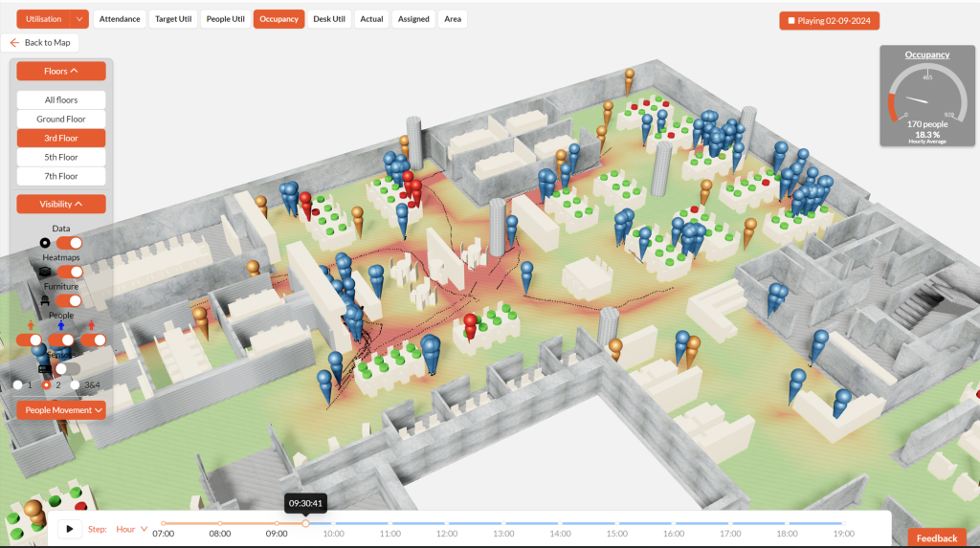
Task: Switch to the Desk Util tab
Action: click(x=329, y=19)
